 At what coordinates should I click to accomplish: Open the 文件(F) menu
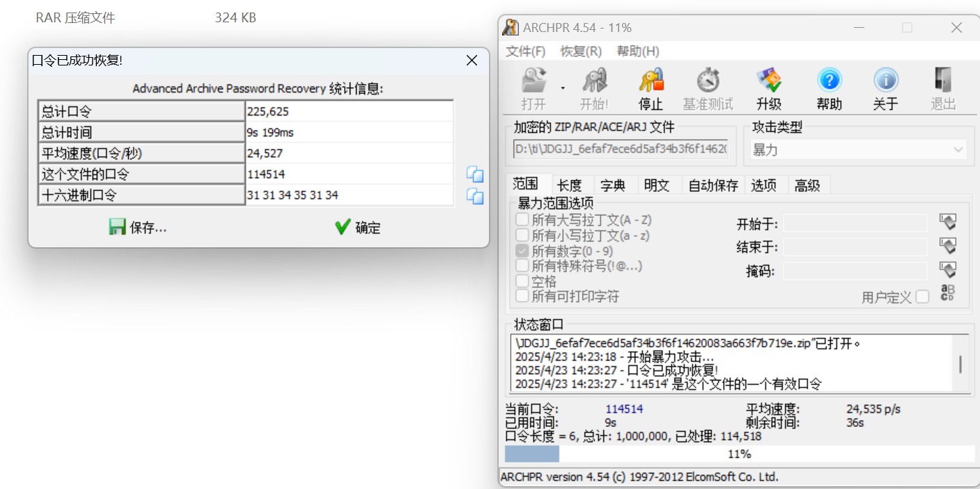coord(525,51)
